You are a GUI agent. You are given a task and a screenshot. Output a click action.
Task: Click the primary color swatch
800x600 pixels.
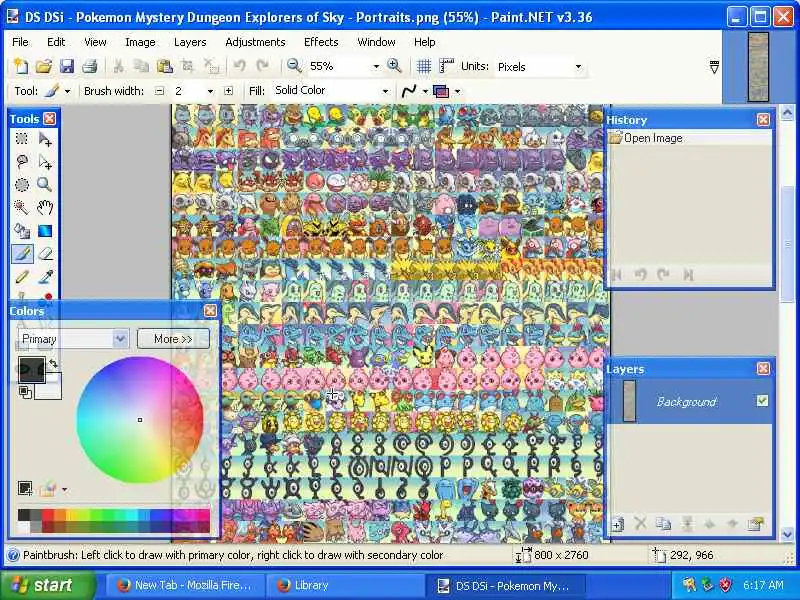tap(31, 369)
